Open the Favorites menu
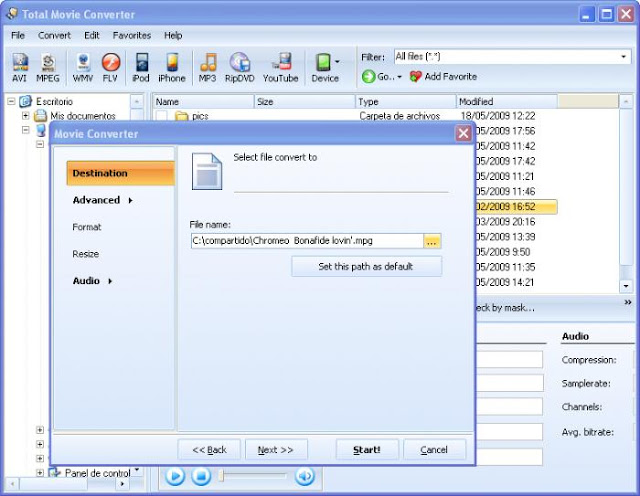640x496 pixels. (x=132, y=36)
